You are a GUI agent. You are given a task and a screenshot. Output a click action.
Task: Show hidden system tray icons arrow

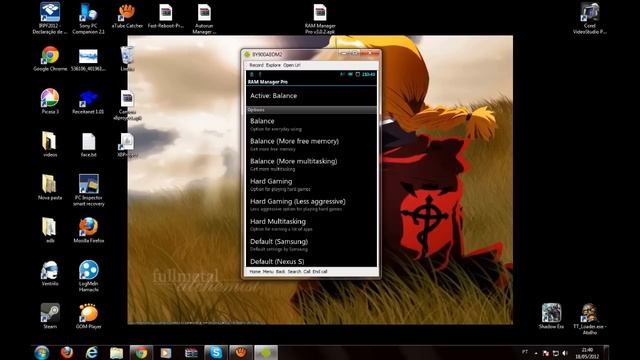click(536, 353)
